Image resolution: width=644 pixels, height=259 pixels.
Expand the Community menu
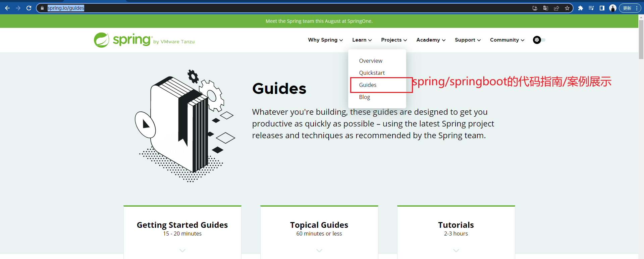(x=507, y=40)
